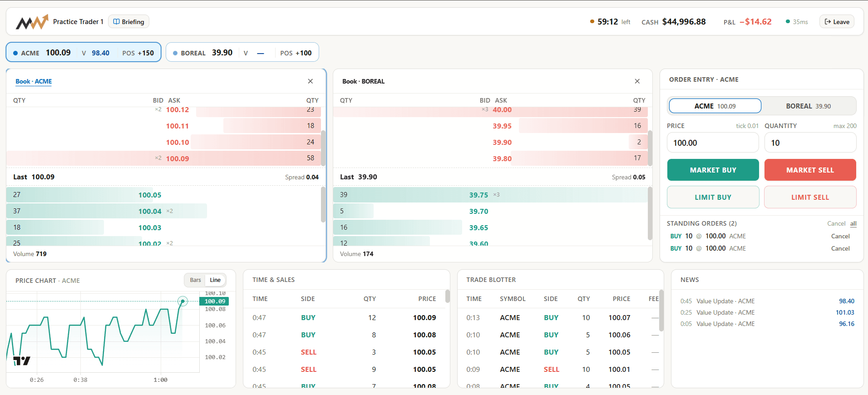Click the 0:45 Value Update ACME news item
The width and height of the screenshot is (868, 395).
click(767, 301)
